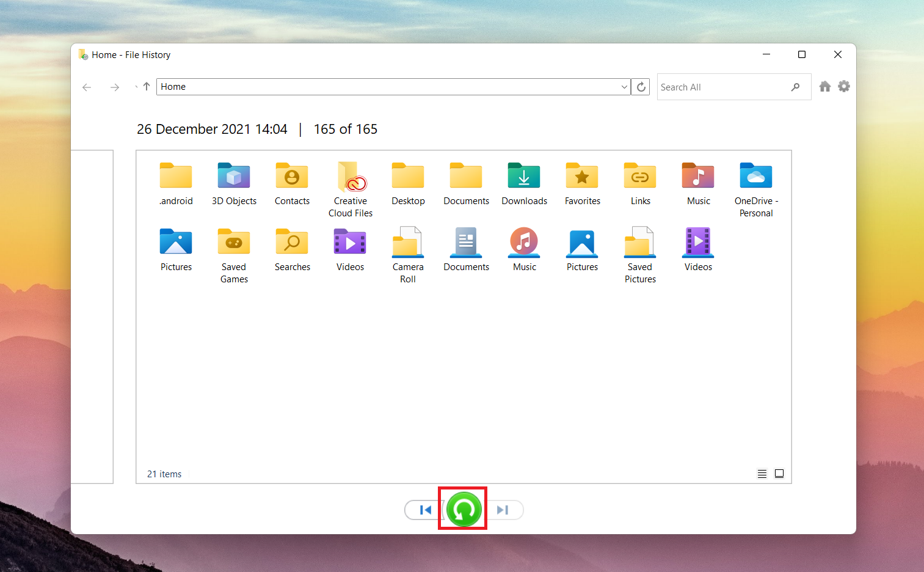The height and width of the screenshot is (572, 924).
Task: Switch to large thumbnail view
Action: click(x=779, y=473)
